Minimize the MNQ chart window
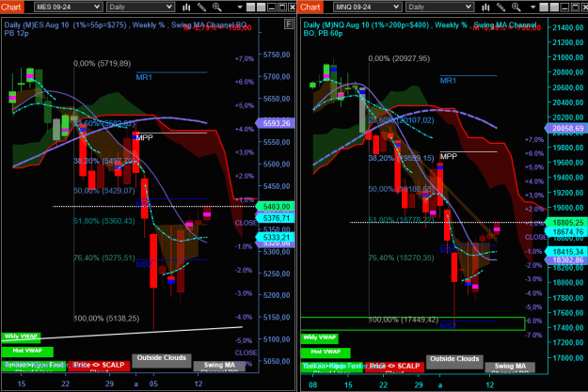This screenshot has width=588, height=392. 564,7
